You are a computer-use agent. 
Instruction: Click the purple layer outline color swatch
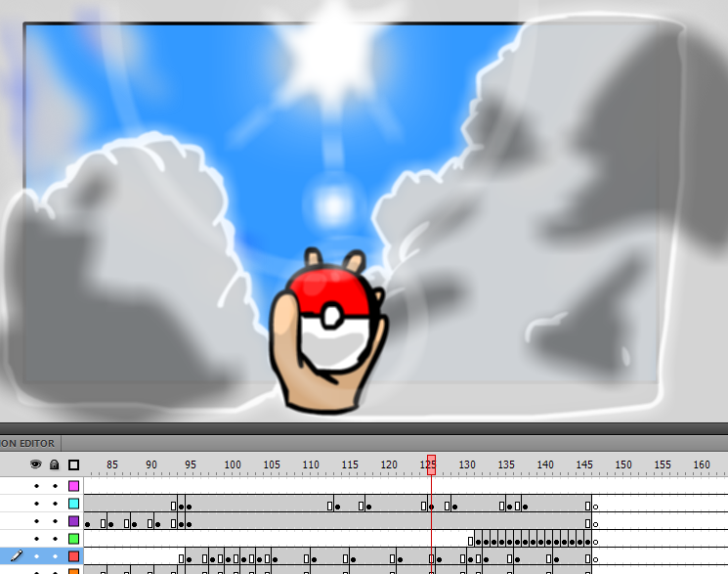pyautogui.click(x=73, y=521)
